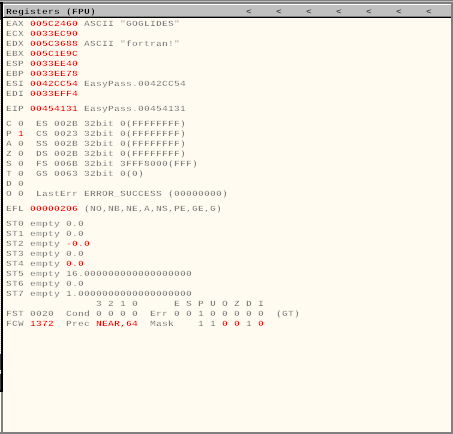
Task: Select the FCW value 1372
Action: click(x=42, y=324)
